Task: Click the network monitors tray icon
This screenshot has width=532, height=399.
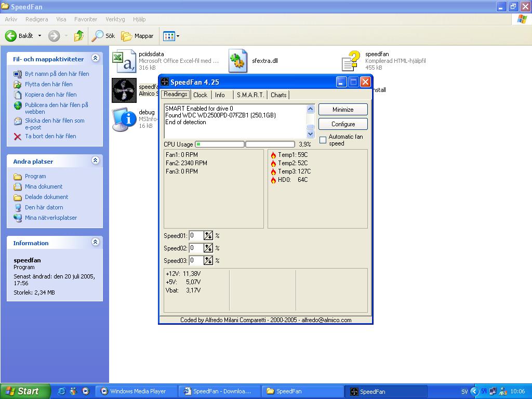Action: click(493, 391)
